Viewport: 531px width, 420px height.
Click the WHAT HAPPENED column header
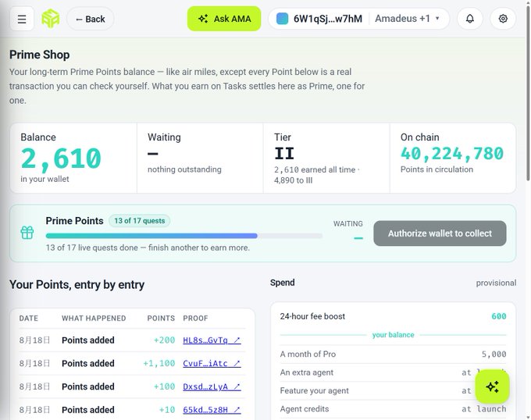tap(94, 319)
